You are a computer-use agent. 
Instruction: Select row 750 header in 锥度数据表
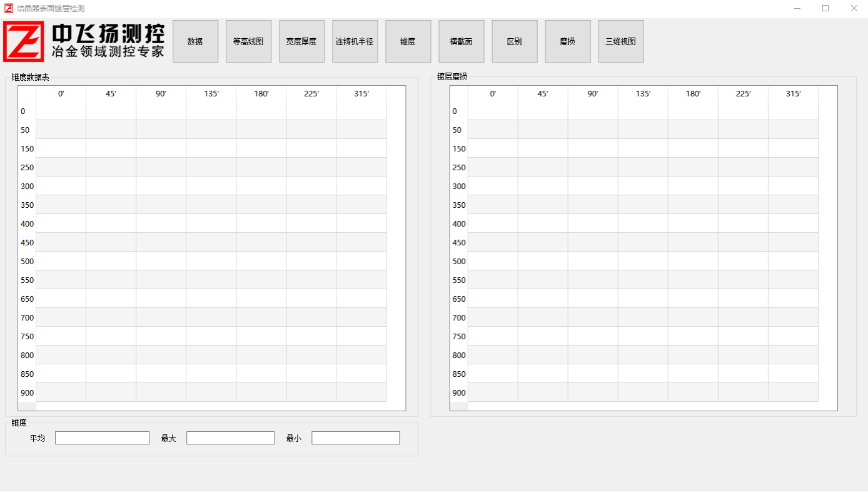click(27, 336)
